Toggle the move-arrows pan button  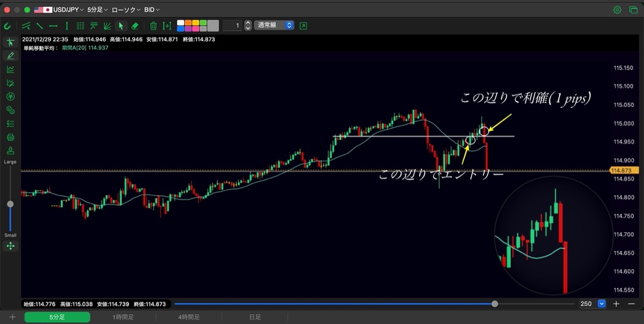pyautogui.click(x=10, y=246)
